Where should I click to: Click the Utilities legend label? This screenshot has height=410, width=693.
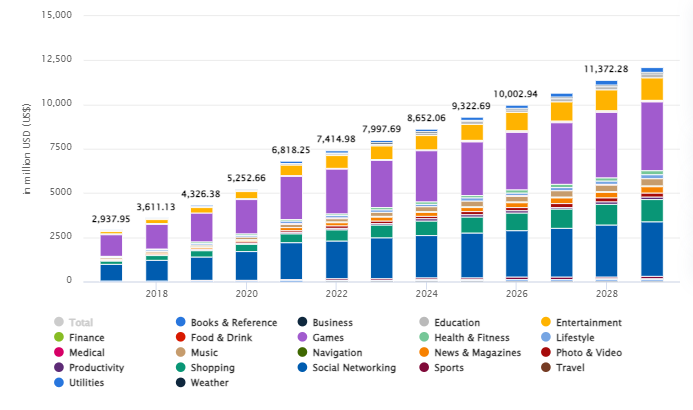tap(86, 383)
